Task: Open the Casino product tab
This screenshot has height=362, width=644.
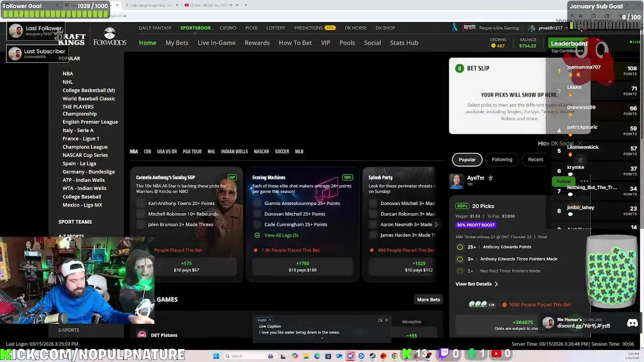Action: click(x=228, y=28)
